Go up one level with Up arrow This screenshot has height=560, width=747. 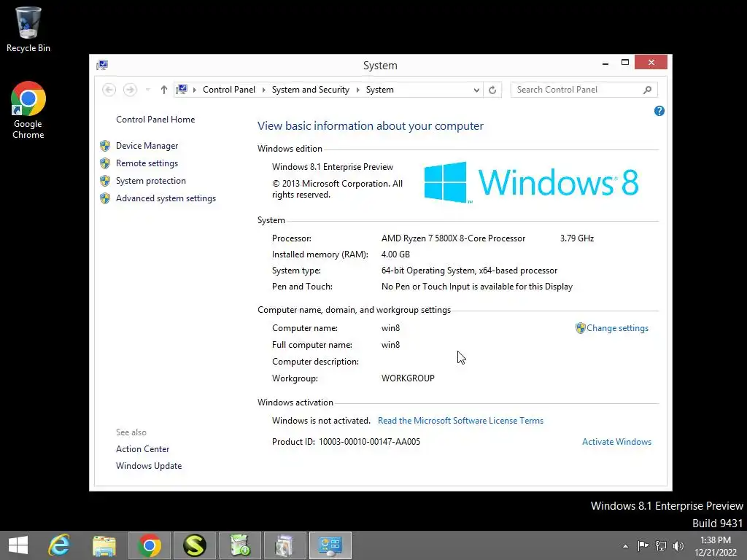pos(164,90)
